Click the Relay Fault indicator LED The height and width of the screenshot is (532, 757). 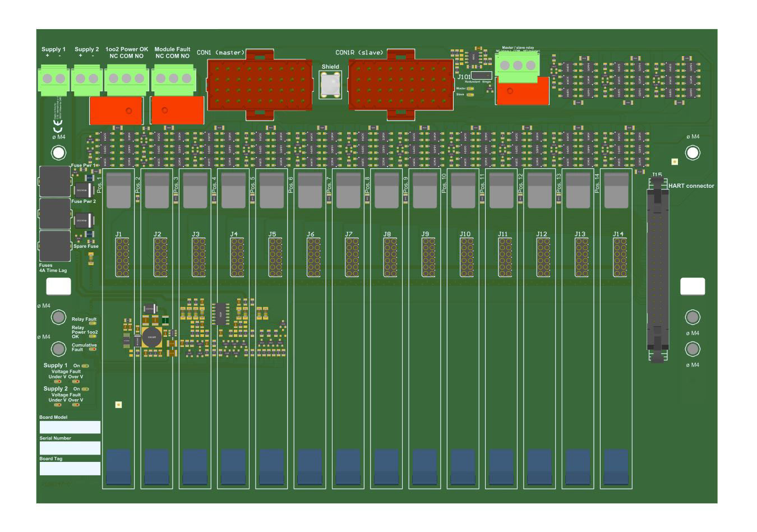point(93,323)
